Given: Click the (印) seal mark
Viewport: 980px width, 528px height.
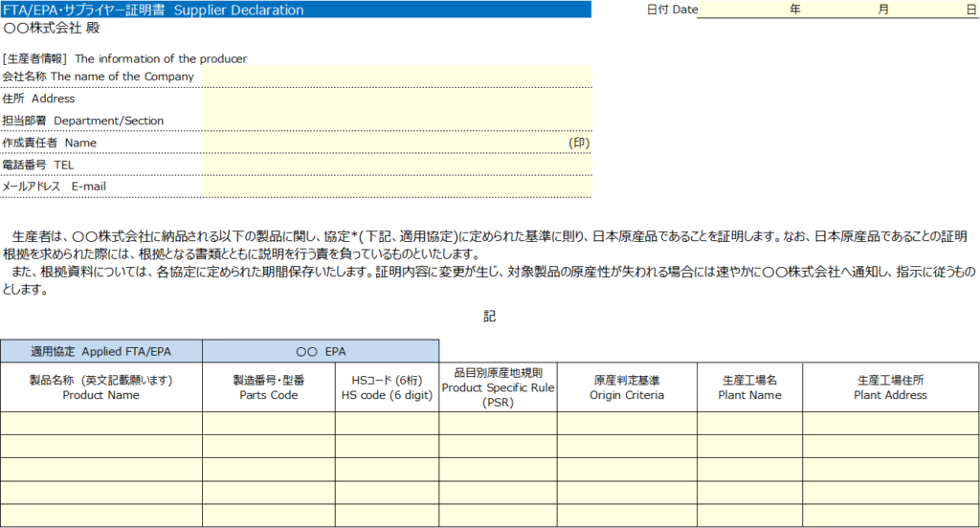Looking at the screenshot, I should point(579,143).
